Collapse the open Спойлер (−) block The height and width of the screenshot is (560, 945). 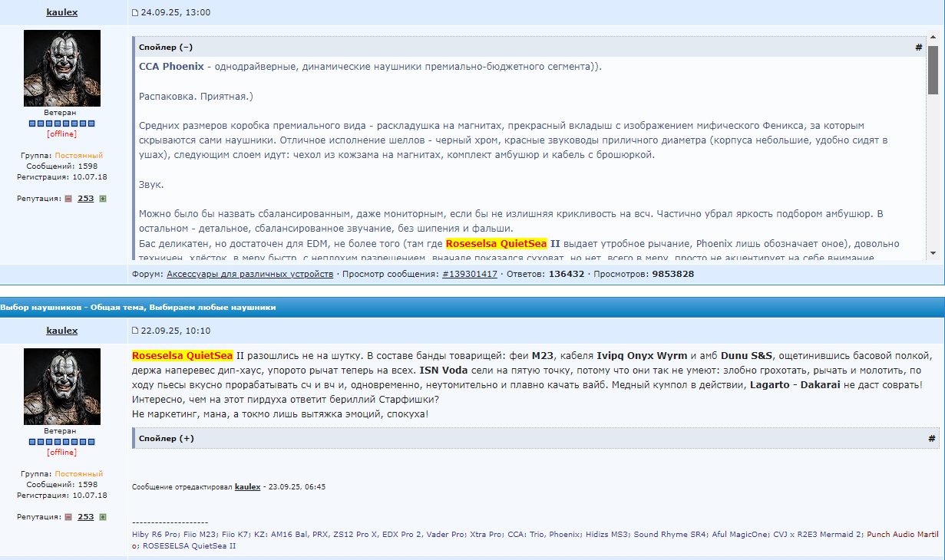(166, 48)
